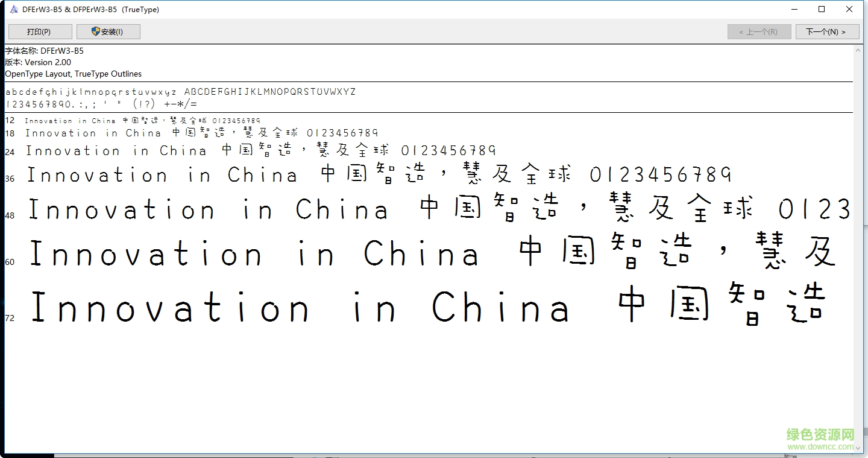Click the window title DFErW3-B5 & DFPErW3-B5 (TrueType)
This screenshot has height=458, width=868.
[x=90, y=10]
